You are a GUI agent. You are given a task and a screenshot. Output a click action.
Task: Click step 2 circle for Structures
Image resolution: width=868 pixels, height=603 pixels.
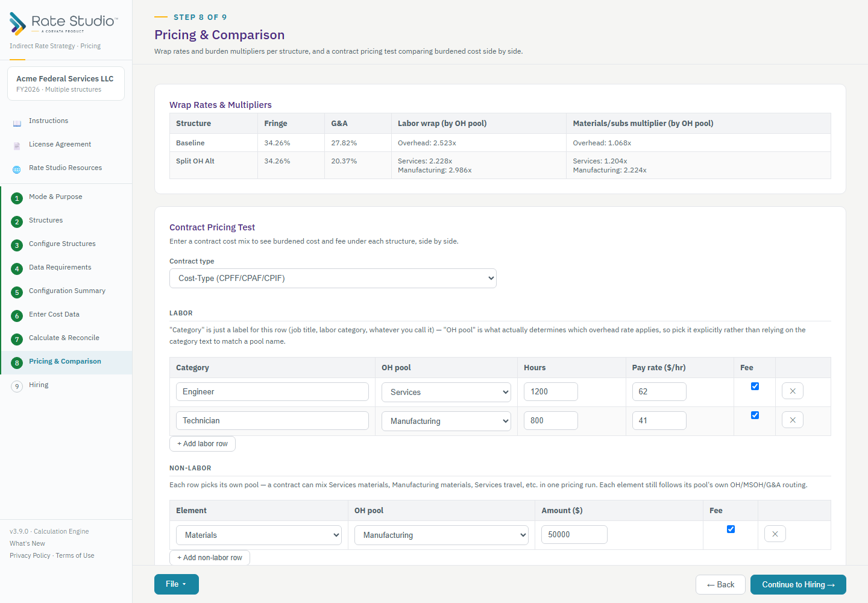[17, 222]
